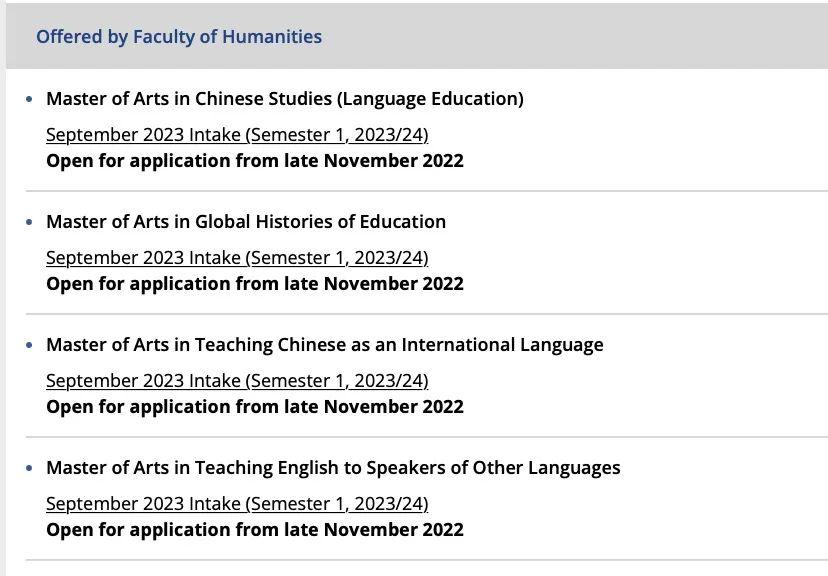Open the September 2023 Intake link under Global Histories of Education
This screenshot has height=576, width=828.
tap(237, 258)
